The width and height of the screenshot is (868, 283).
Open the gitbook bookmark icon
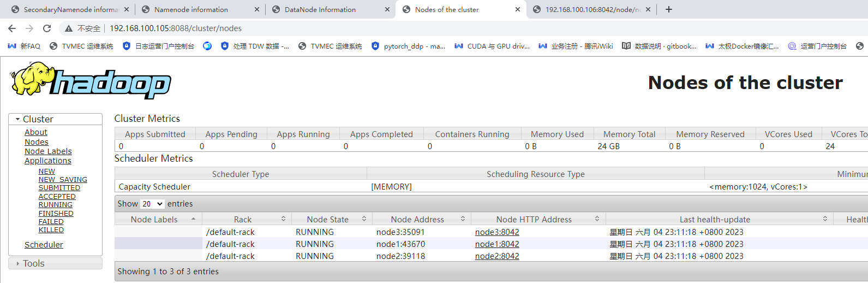pyautogui.click(x=626, y=46)
